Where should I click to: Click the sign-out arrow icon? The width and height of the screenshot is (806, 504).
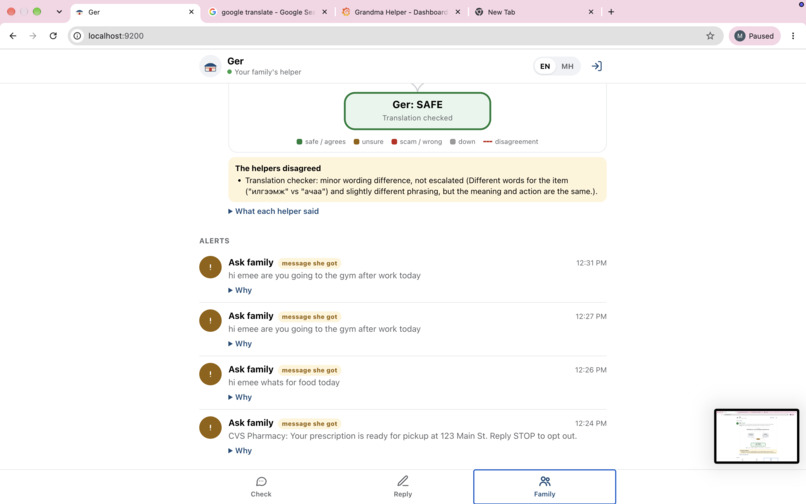[596, 66]
